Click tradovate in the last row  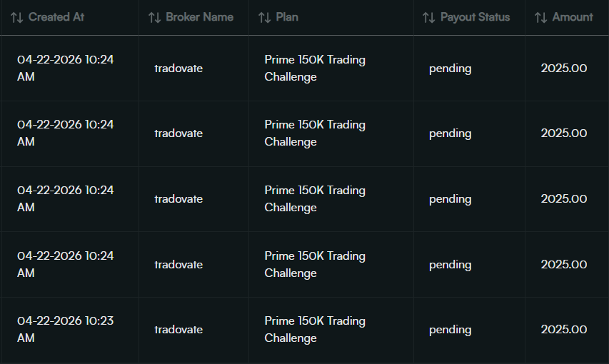pyautogui.click(x=178, y=330)
